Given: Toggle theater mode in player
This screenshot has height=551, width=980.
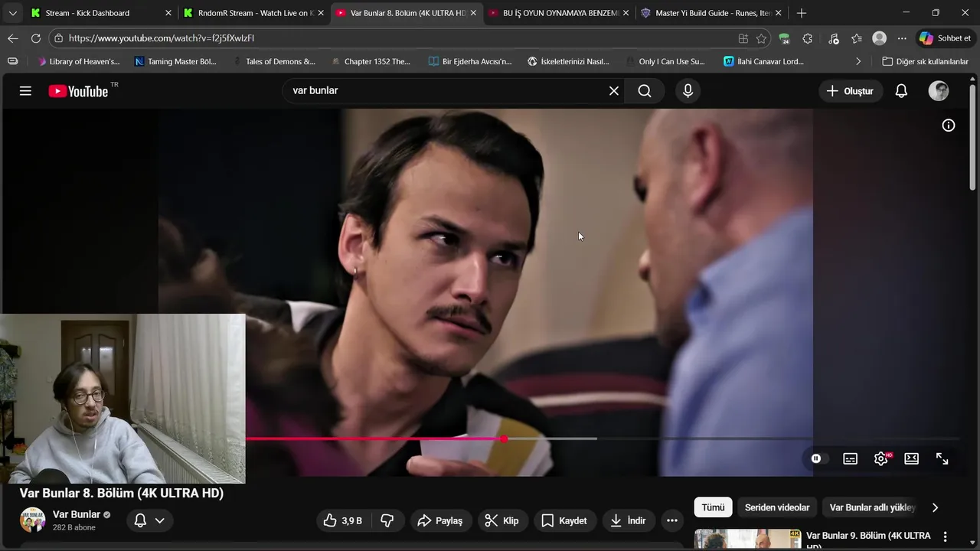Looking at the screenshot, I should (911, 458).
